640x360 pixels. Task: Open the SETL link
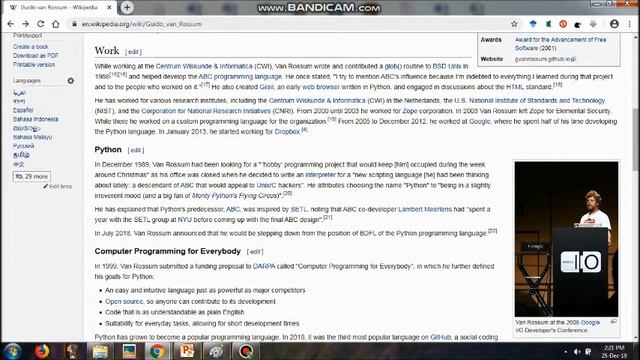(299, 209)
